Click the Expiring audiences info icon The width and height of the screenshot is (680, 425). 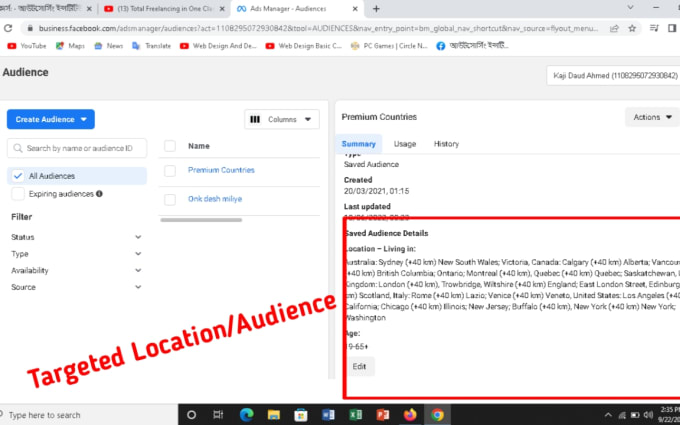tap(99, 194)
